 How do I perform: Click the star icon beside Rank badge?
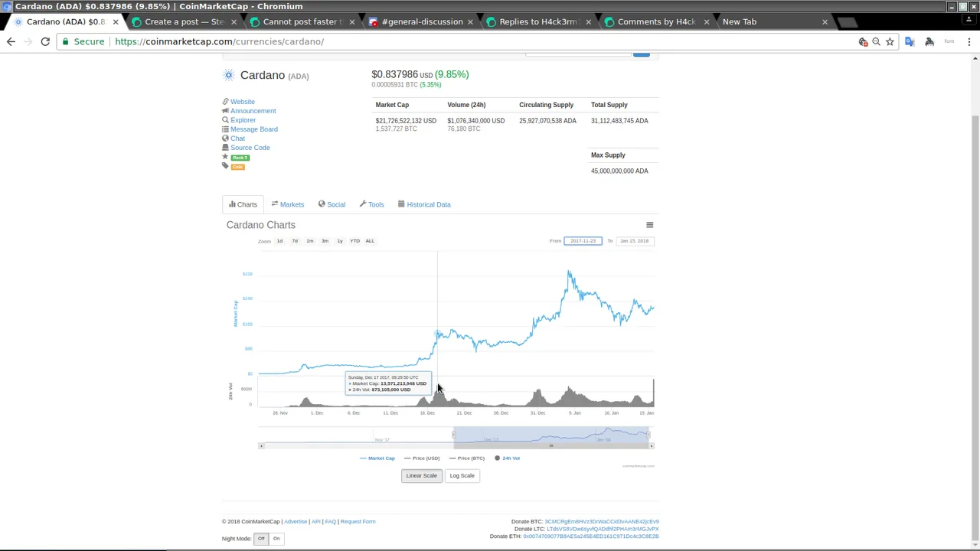225,157
